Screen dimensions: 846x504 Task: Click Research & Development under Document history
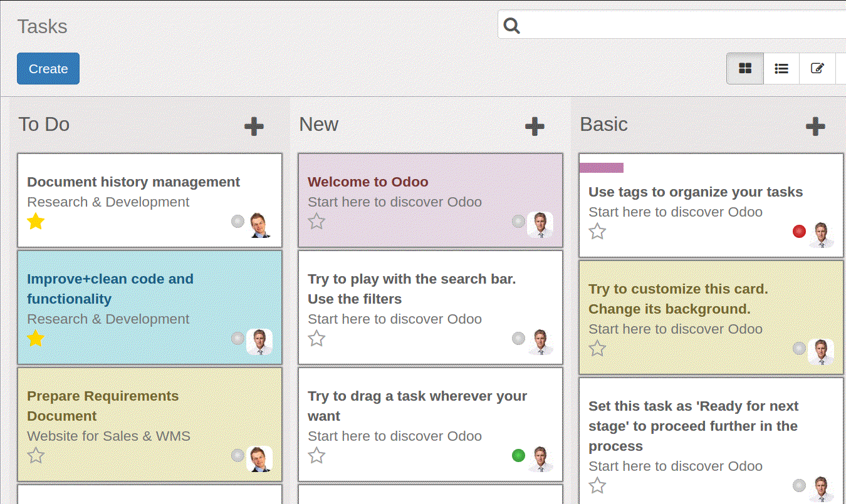[108, 202]
